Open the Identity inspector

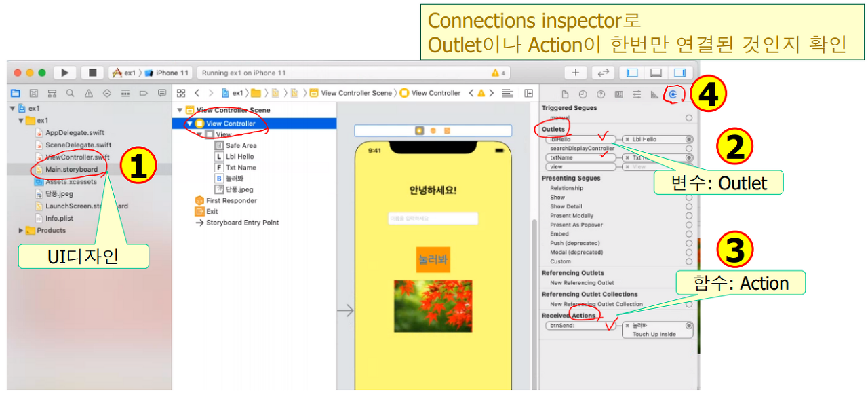[x=618, y=94]
